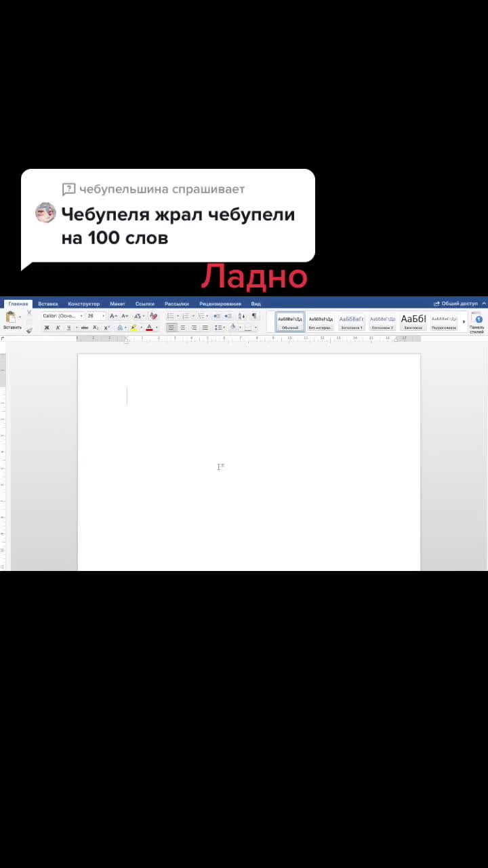
Task: Toggle superscript X² formatting
Action: (x=106, y=328)
